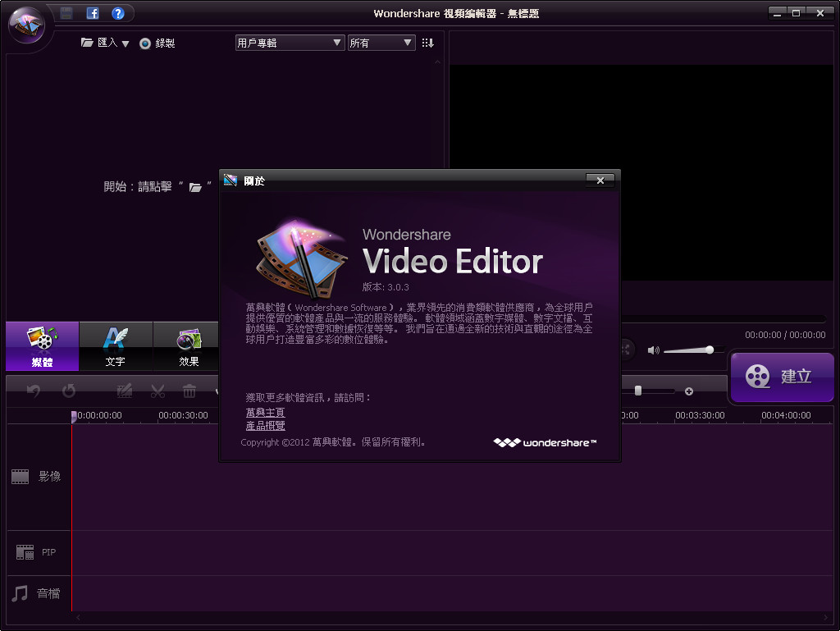Open the Facebook share icon
The width and height of the screenshot is (840, 631).
(93, 13)
